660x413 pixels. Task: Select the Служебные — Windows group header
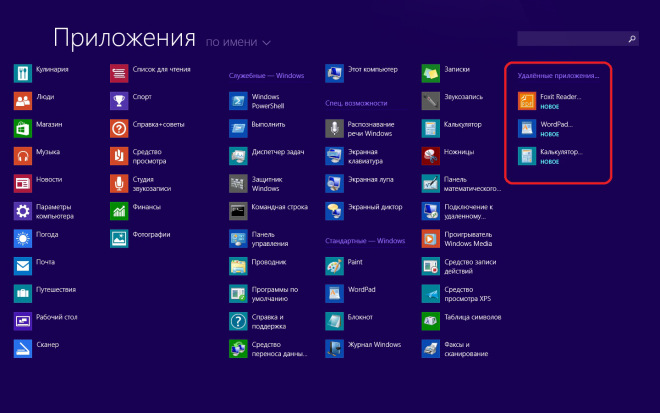pos(266,76)
